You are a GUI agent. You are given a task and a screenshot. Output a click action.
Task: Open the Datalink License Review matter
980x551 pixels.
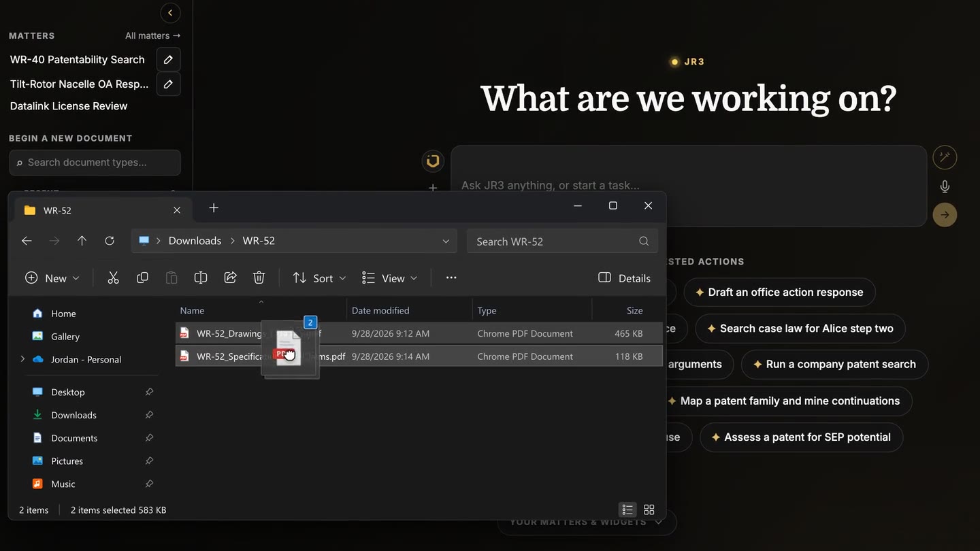[x=69, y=106]
